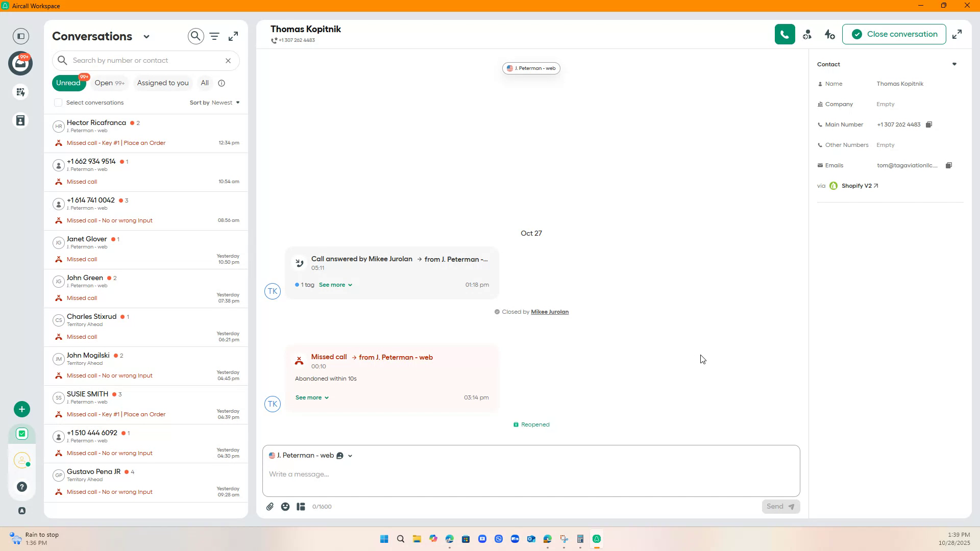Image resolution: width=980 pixels, height=551 pixels.
Task: Click the Write a message input field
Action: 531,474
